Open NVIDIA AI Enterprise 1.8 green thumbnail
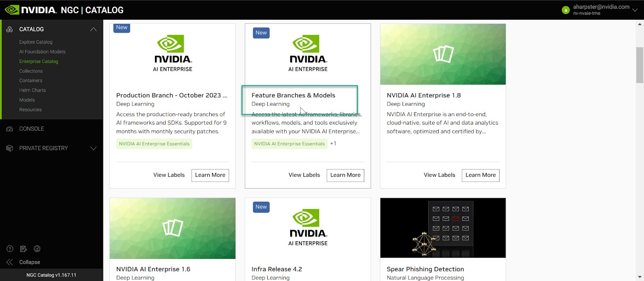 point(443,54)
